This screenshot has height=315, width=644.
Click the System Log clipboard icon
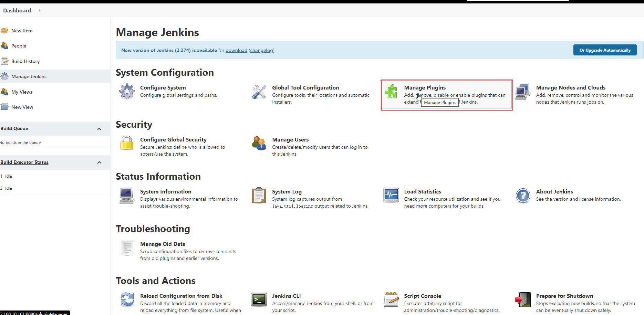259,196
